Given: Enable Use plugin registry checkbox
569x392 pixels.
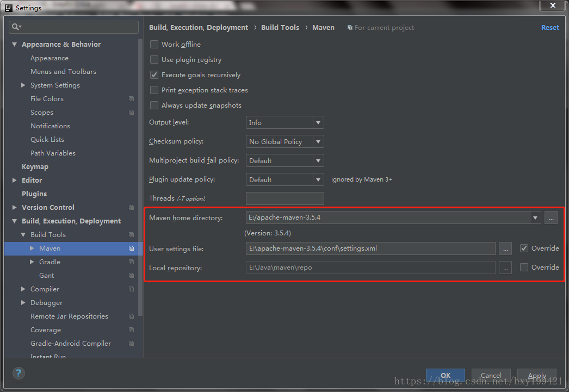Looking at the screenshot, I should click(x=154, y=59).
